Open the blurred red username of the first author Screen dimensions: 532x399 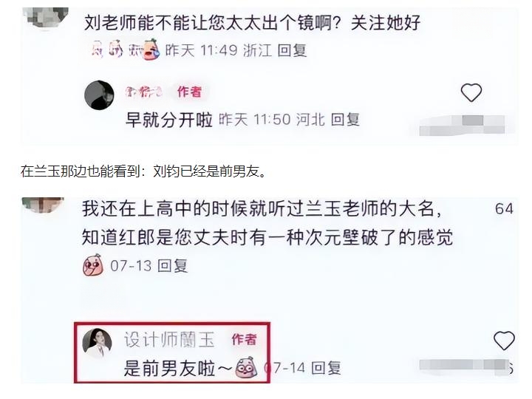click(143, 92)
